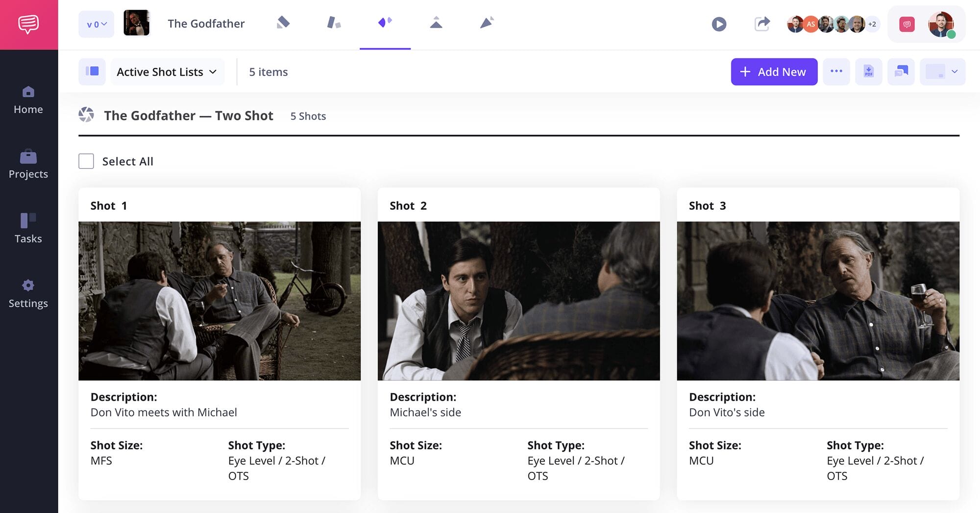
Task: Open Tasks in sidebar
Action: tap(28, 229)
